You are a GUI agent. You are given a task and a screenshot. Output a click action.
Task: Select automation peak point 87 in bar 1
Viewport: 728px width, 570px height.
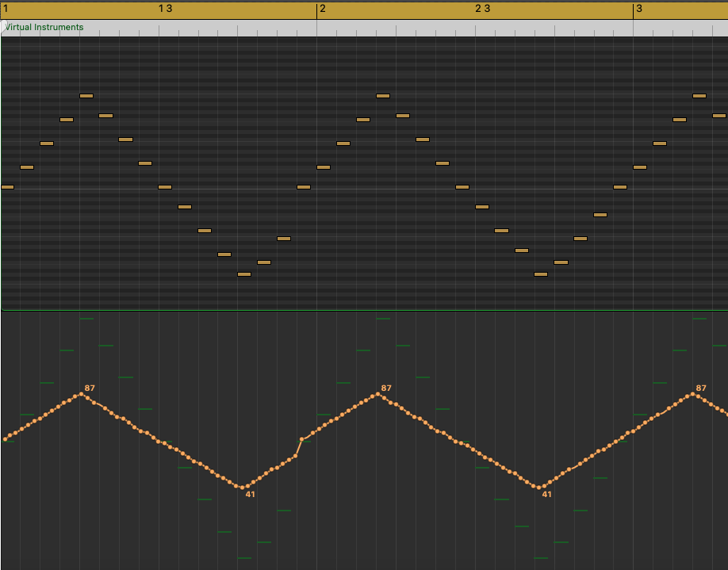pos(81,394)
